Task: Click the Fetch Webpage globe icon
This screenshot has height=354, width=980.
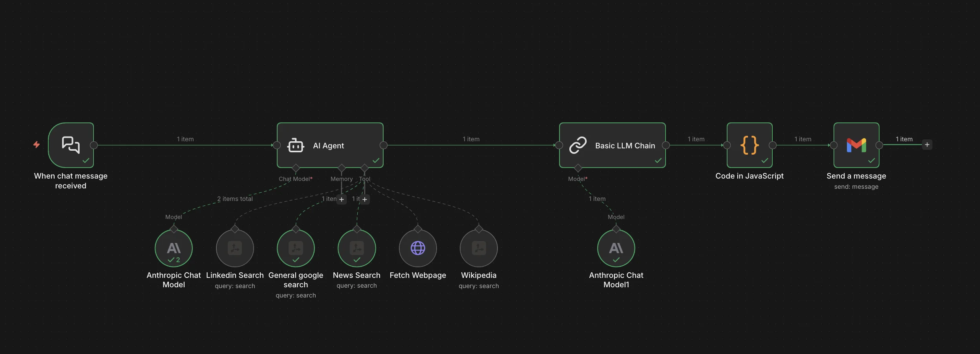Action: 417,248
